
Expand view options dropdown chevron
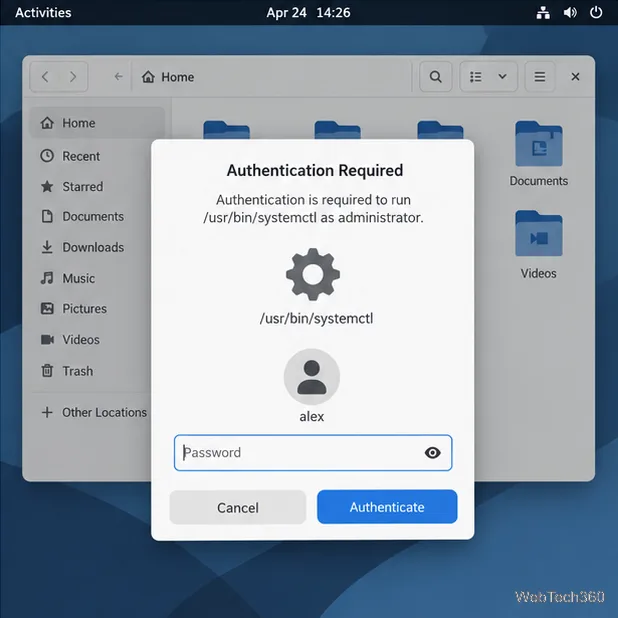503,76
